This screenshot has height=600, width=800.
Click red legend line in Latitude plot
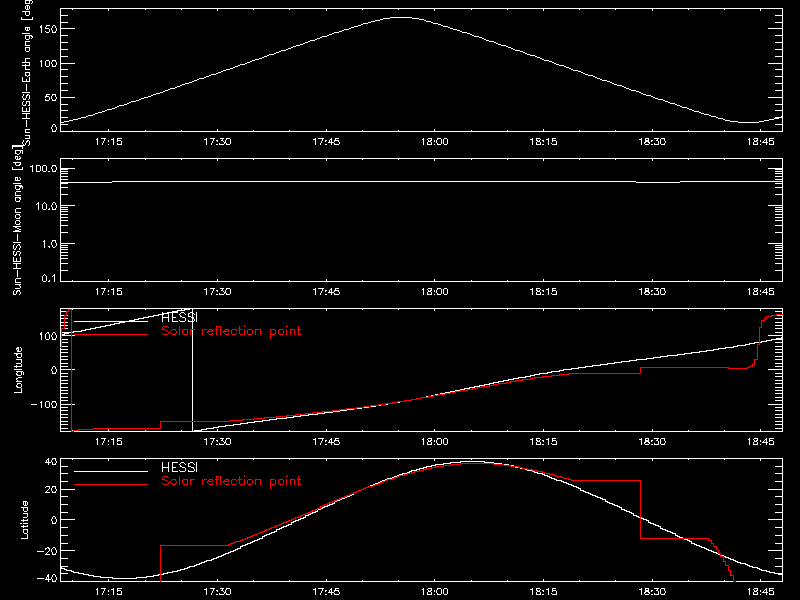click(111, 484)
